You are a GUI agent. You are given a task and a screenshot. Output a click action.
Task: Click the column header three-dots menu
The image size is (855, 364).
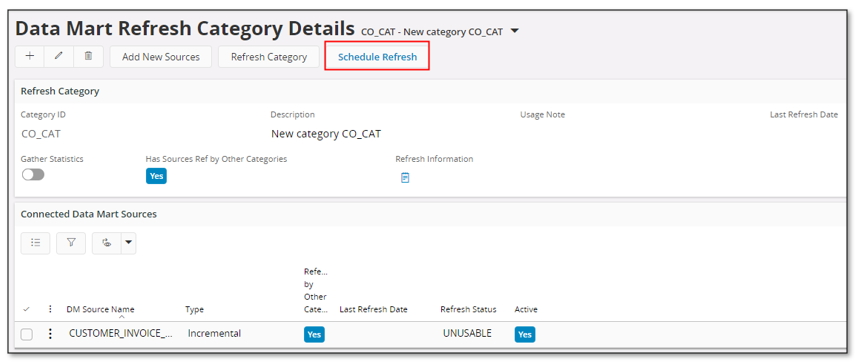pos(50,309)
